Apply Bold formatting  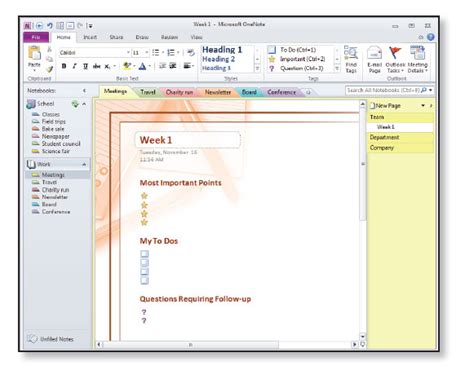click(64, 66)
